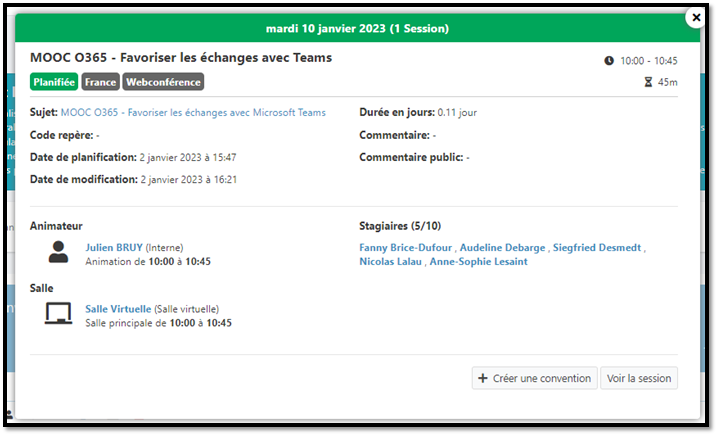Click the hourglass duration icon
Screen dimensions: 718x436
point(648,82)
